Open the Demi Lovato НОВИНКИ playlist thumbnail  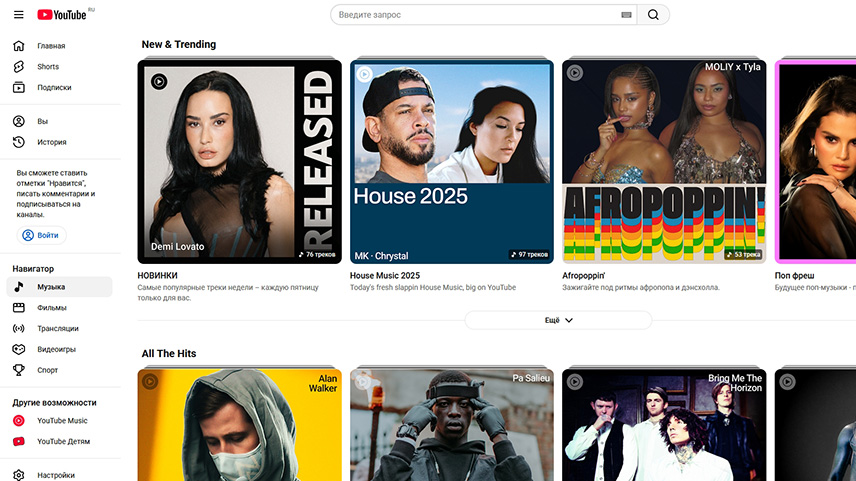[240, 162]
